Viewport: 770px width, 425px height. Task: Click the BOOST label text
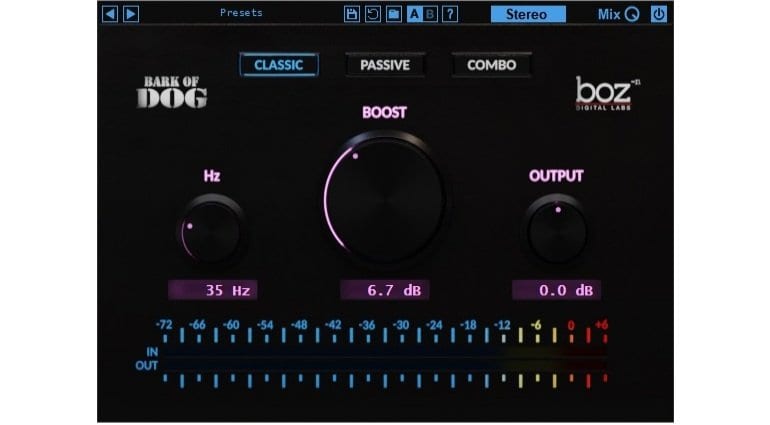pos(385,113)
